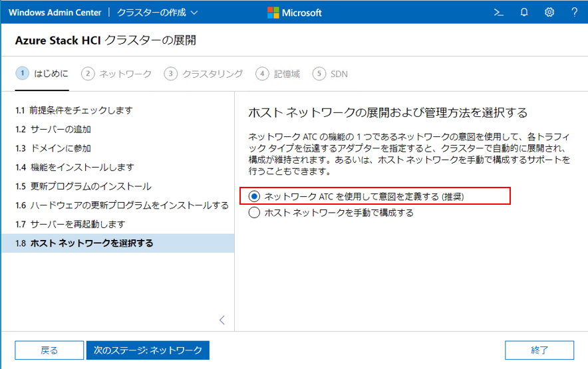Screen dimensions: 588x369
Task: Open the help question mark icon
Action: pyautogui.click(x=574, y=13)
